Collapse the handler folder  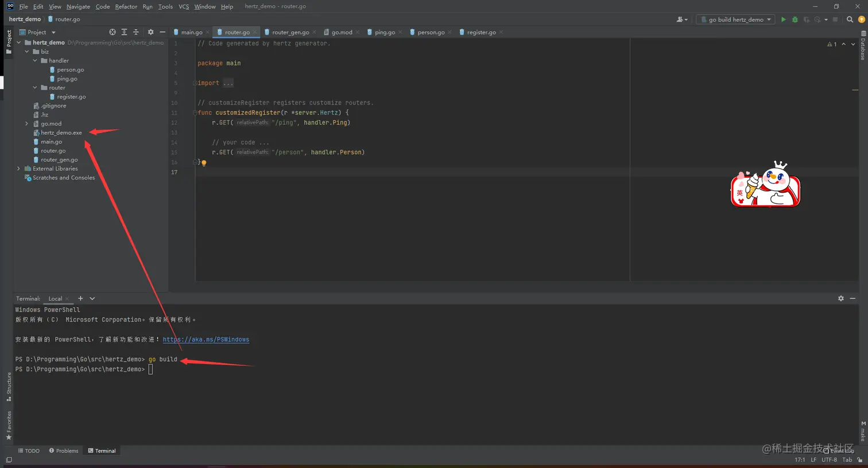coord(35,61)
